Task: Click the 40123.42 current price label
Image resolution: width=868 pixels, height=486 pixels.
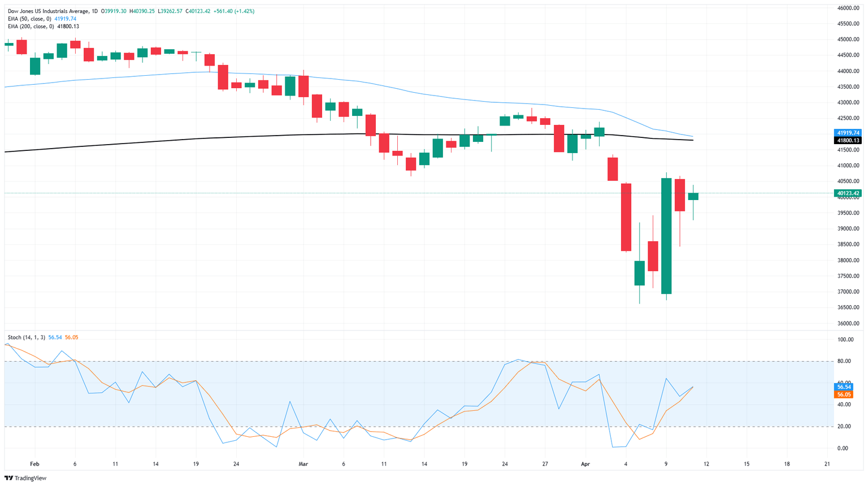Action: pyautogui.click(x=848, y=193)
